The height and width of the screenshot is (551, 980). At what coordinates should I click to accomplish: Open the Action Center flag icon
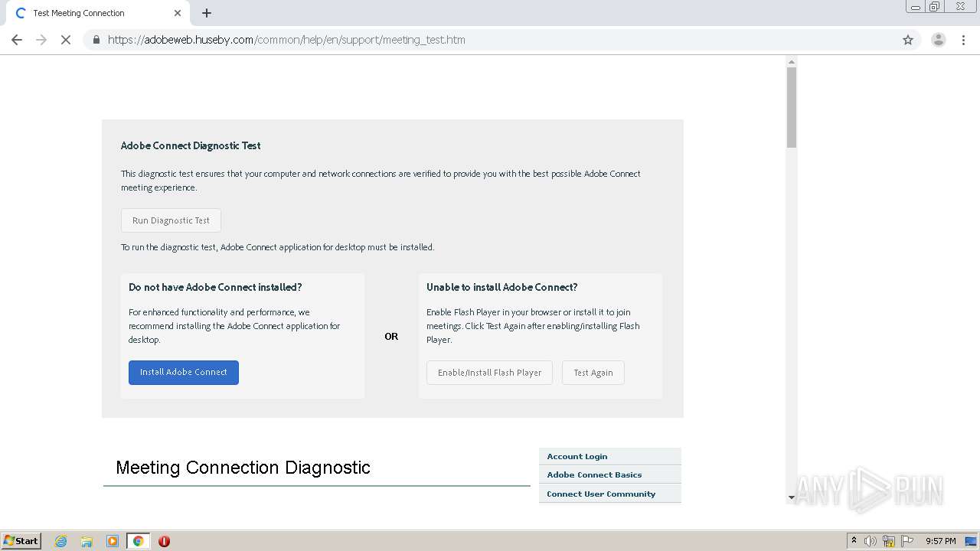coord(907,541)
